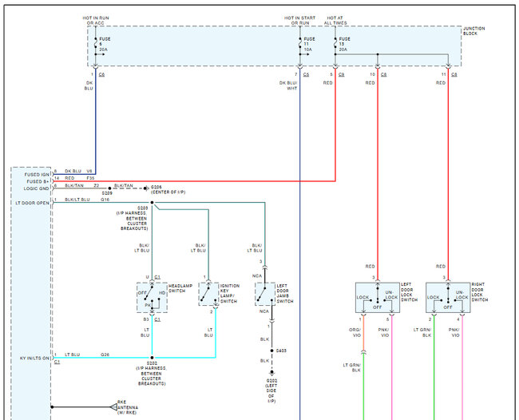The height and width of the screenshot is (420, 519).
Task: Select the HOT IN RUN OR ACC label
Action: click(95, 21)
